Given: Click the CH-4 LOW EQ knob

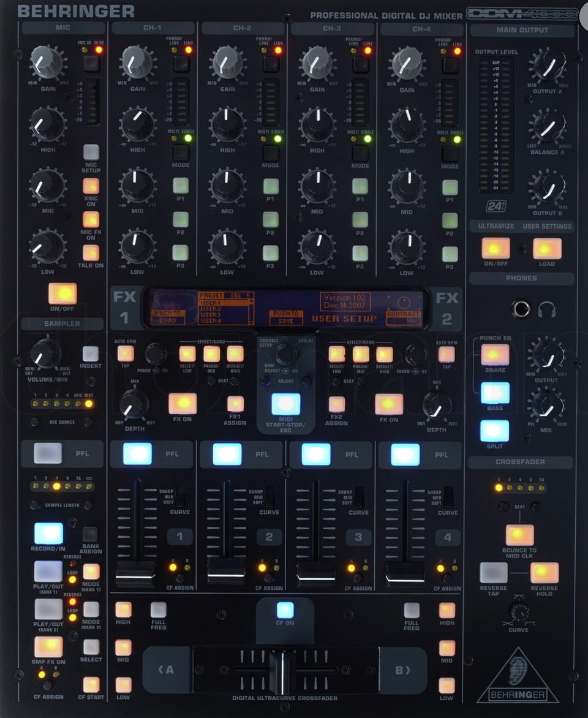Looking at the screenshot, I should click(x=407, y=248).
